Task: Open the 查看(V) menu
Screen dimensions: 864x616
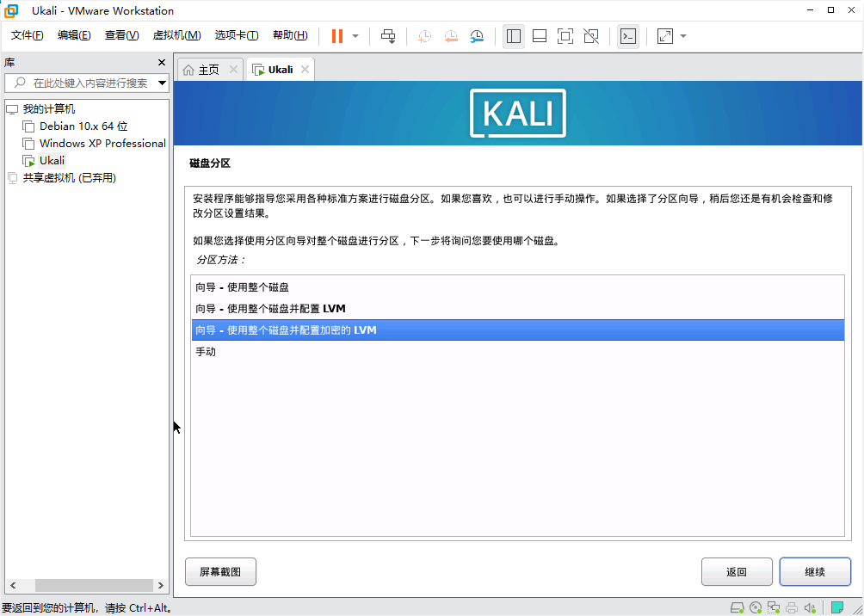Action: pyautogui.click(x=121, y=35)
